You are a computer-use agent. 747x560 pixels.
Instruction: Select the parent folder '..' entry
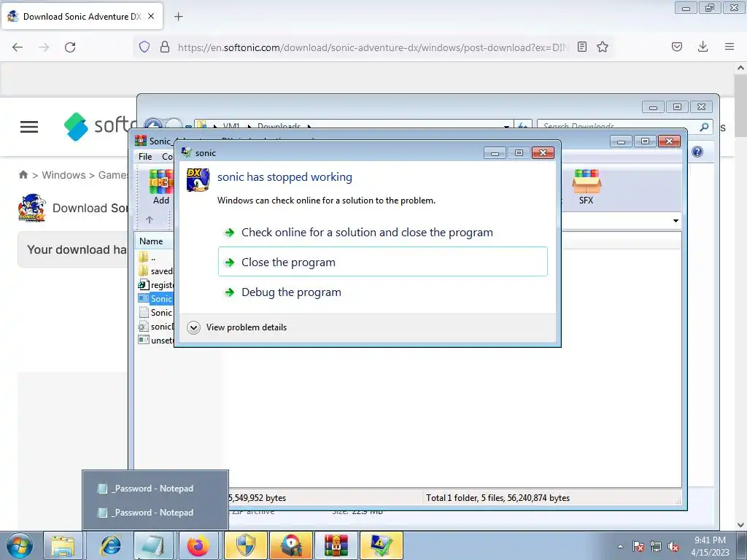click(x=147, y=257)
